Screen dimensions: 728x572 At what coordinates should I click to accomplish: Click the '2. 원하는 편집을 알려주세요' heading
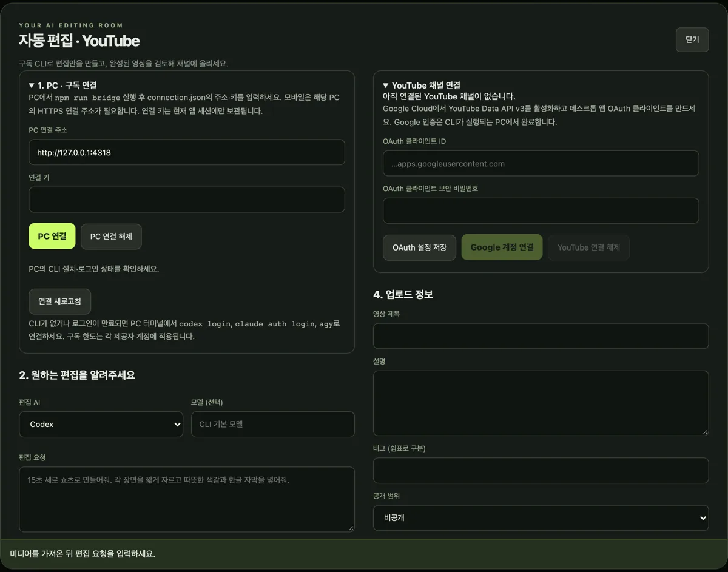coord(77,375)
